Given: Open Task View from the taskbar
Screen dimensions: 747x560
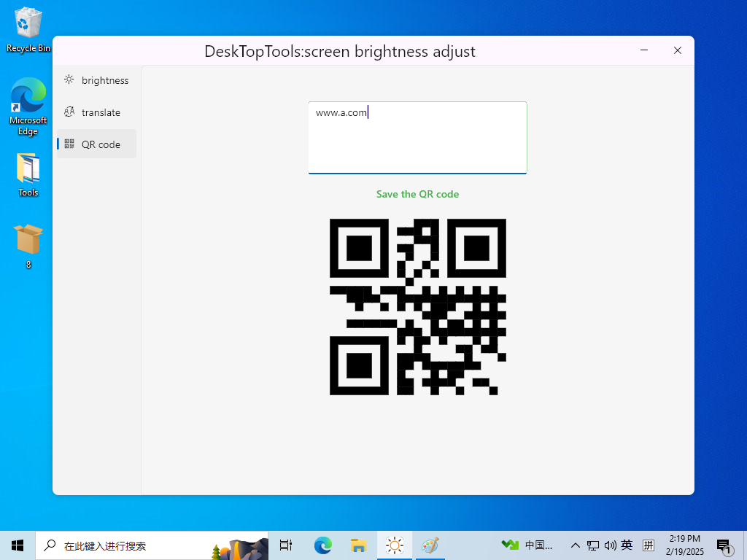Looking at the screenshot, I should pyautogui.click(x=286, y=545).
